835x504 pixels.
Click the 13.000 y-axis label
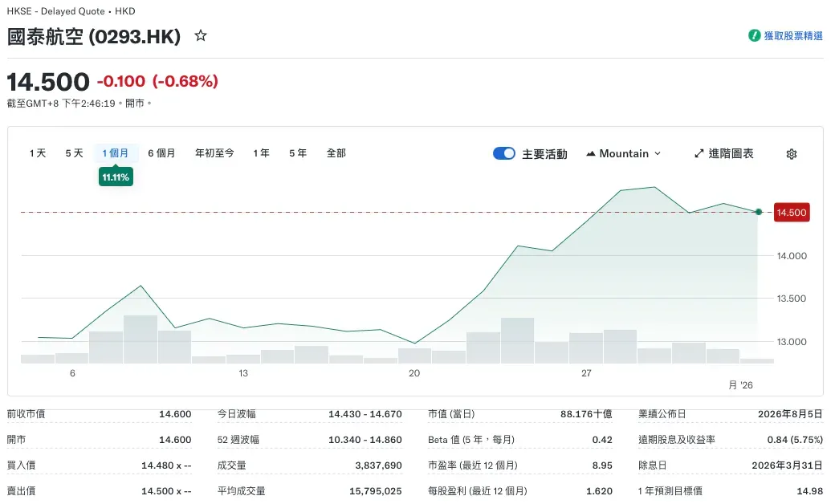coord(792,342)
